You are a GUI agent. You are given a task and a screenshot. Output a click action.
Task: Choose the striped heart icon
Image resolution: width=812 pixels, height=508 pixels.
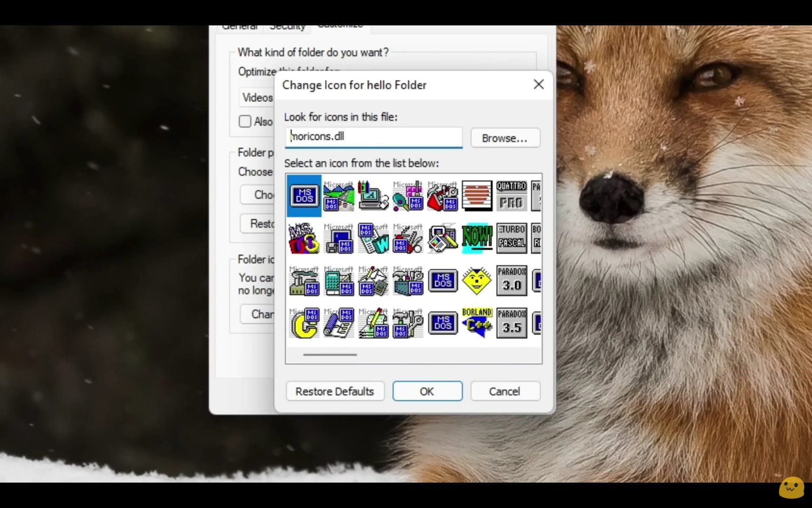pos(477,196)
